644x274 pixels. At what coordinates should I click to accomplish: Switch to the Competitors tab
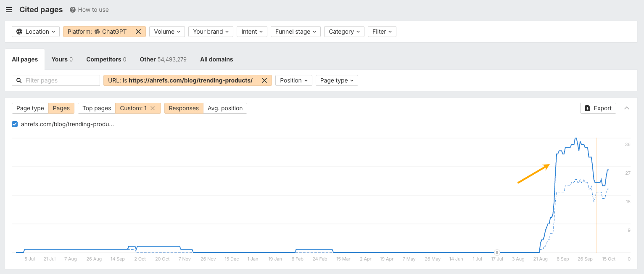point(106,59)
